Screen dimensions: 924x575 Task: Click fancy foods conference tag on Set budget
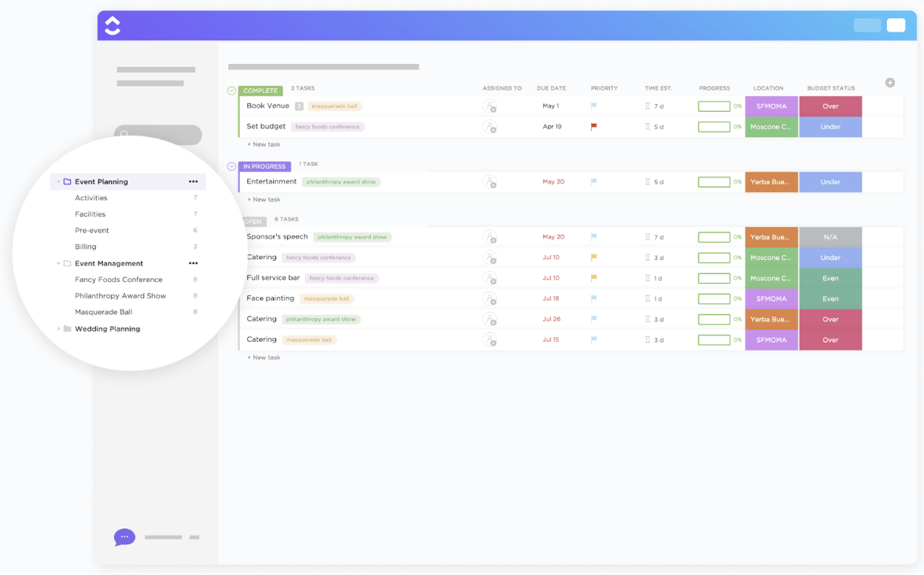pos(327,127)
